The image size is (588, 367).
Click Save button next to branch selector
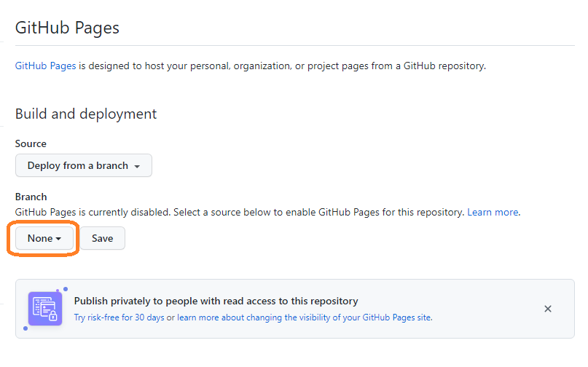(x=103, y=238)
